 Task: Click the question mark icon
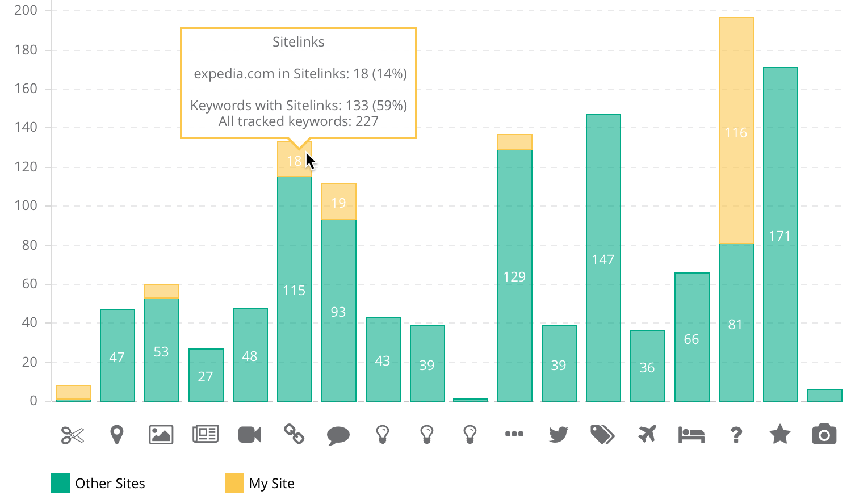(736, 435)
